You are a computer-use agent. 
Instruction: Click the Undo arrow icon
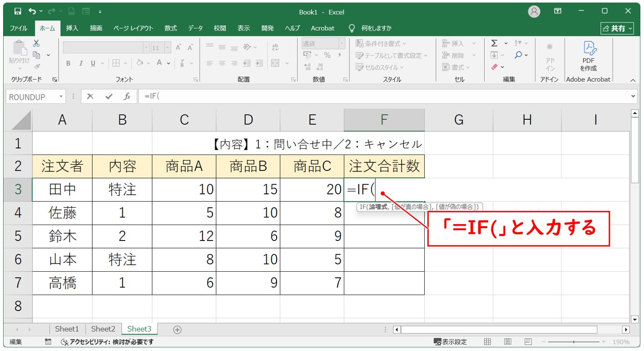coord(33,11)
